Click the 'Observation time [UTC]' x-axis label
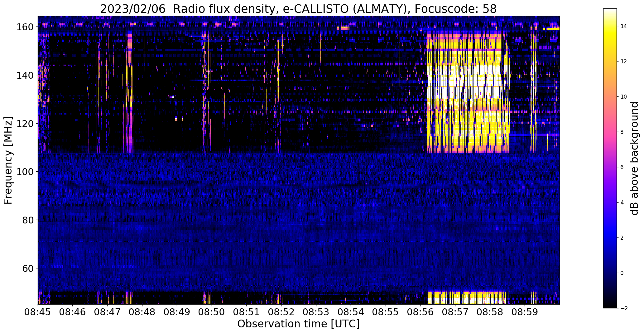 click(x=298, y=324)
